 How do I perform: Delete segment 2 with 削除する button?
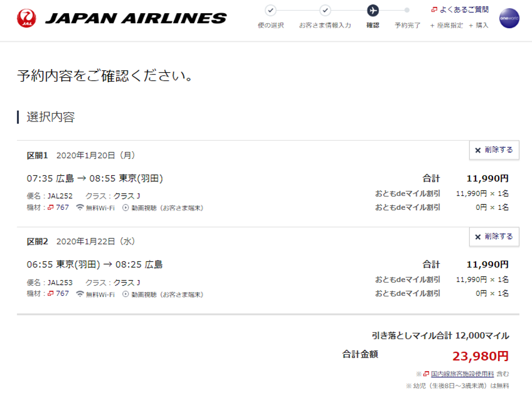pos(494,237)
